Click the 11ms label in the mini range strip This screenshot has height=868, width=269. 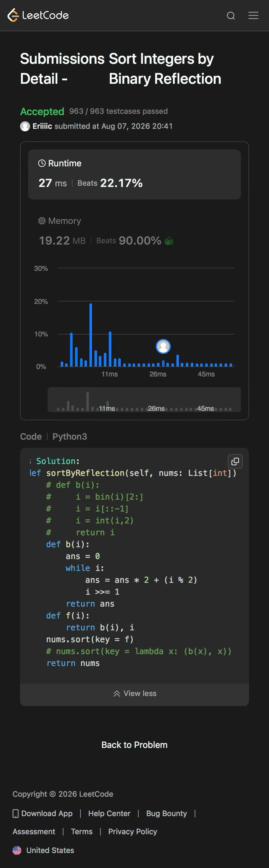[107, 408]
